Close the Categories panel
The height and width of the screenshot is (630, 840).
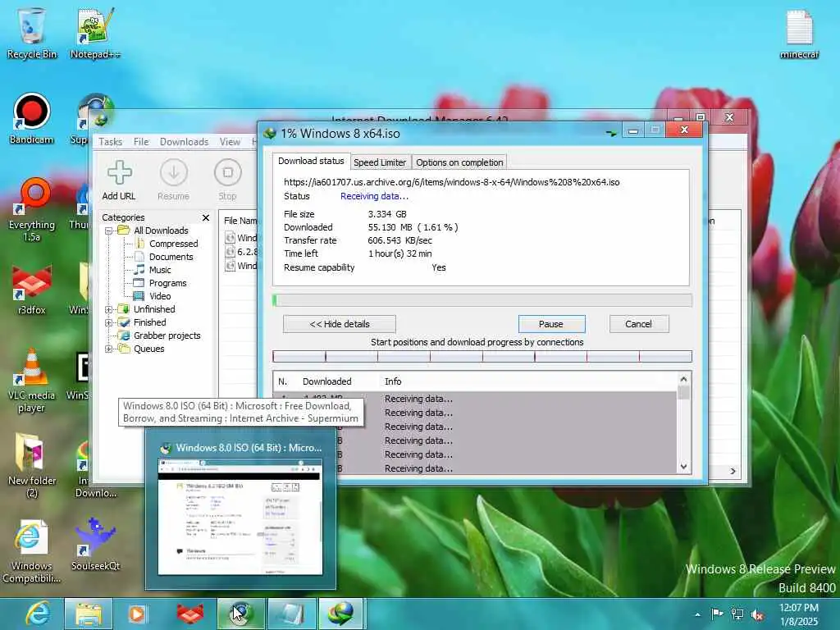coord(206,217)
